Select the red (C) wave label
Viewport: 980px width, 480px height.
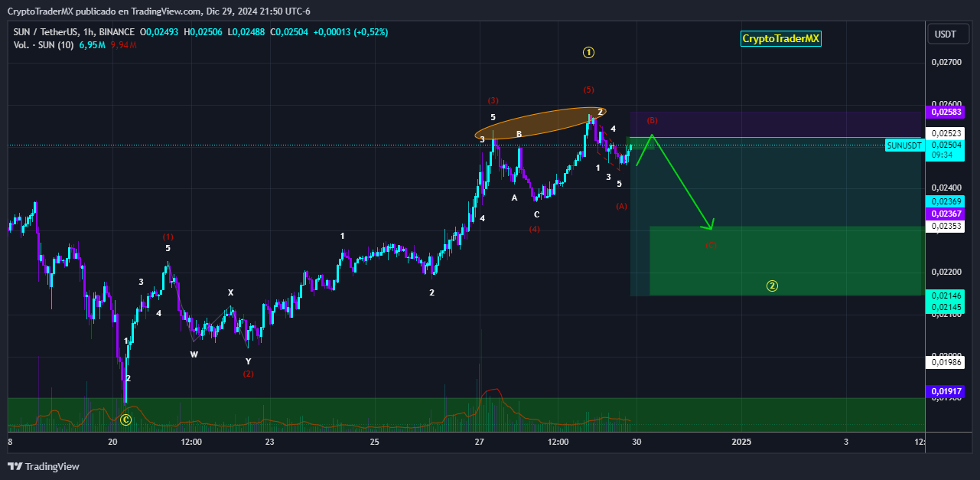coord(711,246)
